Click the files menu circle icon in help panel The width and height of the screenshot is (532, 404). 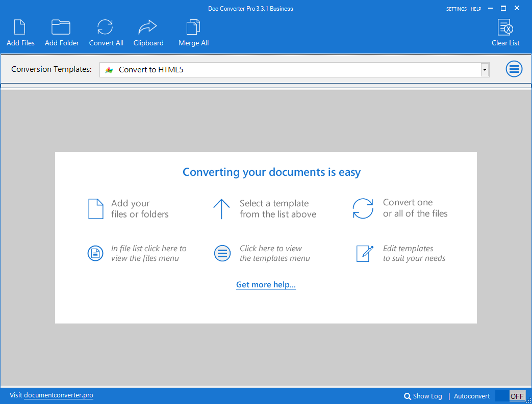pos(95,253)
